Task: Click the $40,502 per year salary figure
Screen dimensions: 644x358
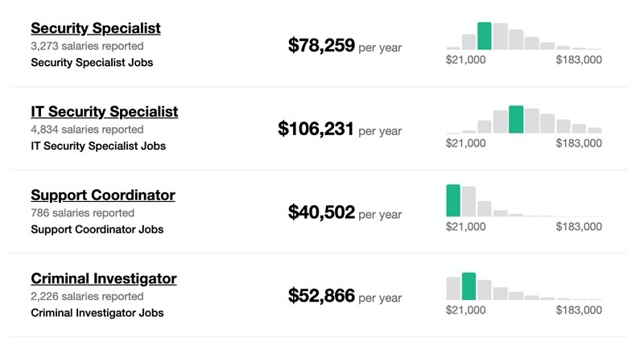Action: click(345, 212)
